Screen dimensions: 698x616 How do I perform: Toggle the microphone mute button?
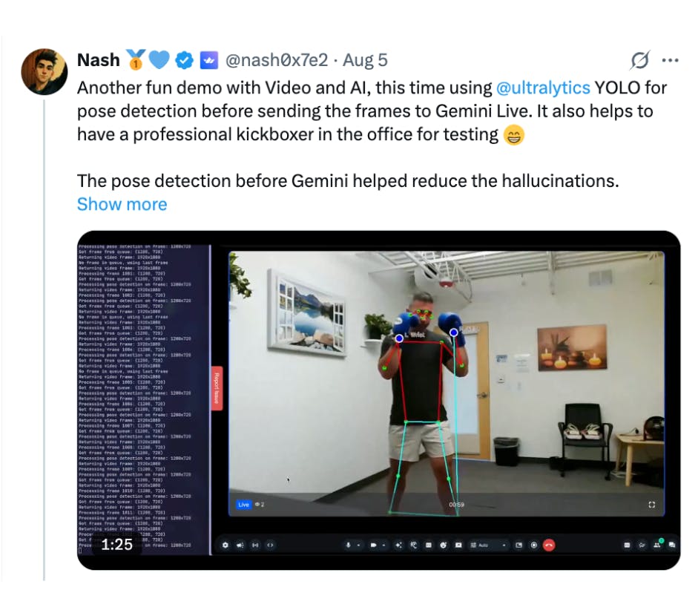pyautogui.click(x=348, y=545)
